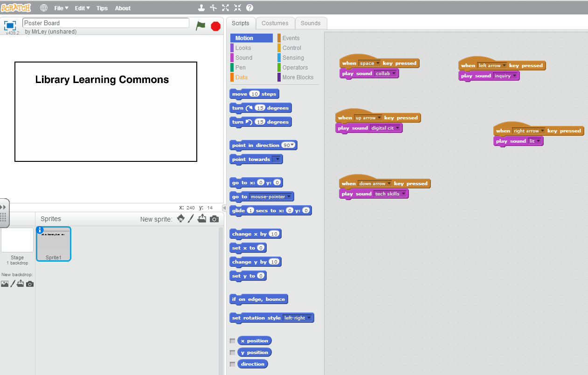Select the shrink sprite tool

[x=238, y=7]
